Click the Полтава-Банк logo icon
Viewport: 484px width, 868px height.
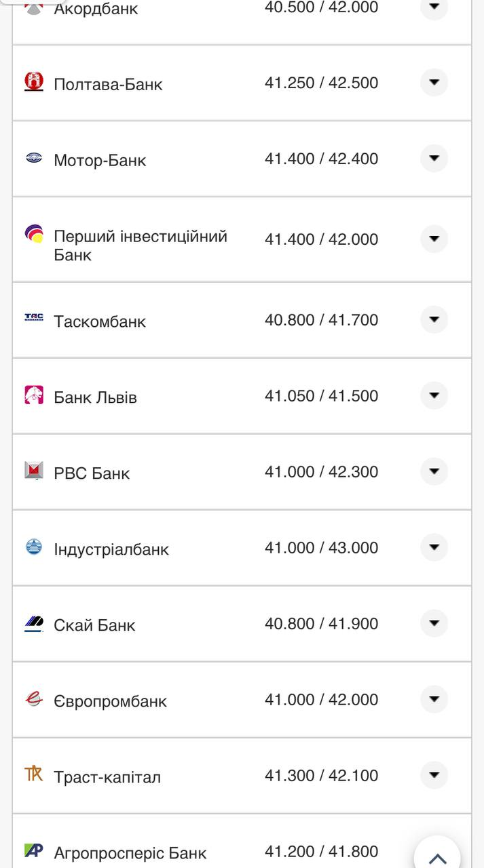click(x=34, y=82)
